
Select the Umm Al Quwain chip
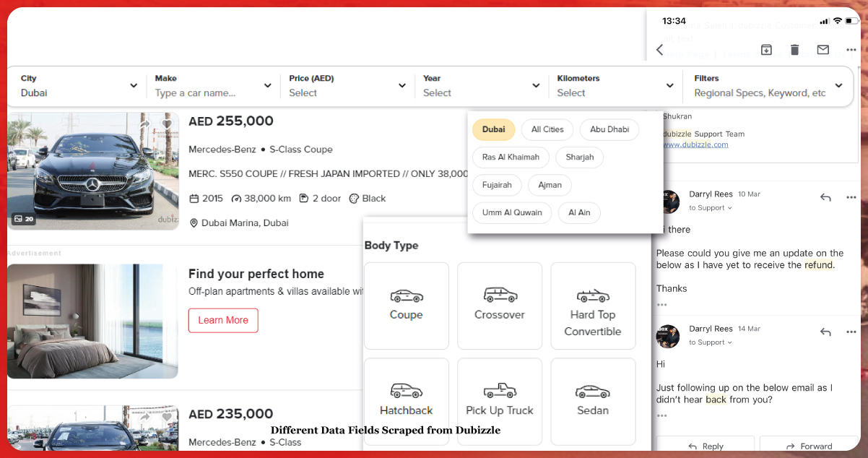point(512,212)
